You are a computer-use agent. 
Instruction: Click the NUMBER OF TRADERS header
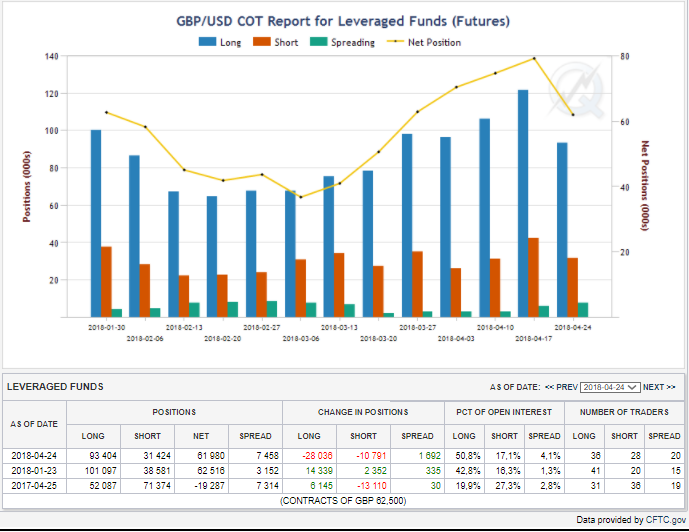point(624,412)
